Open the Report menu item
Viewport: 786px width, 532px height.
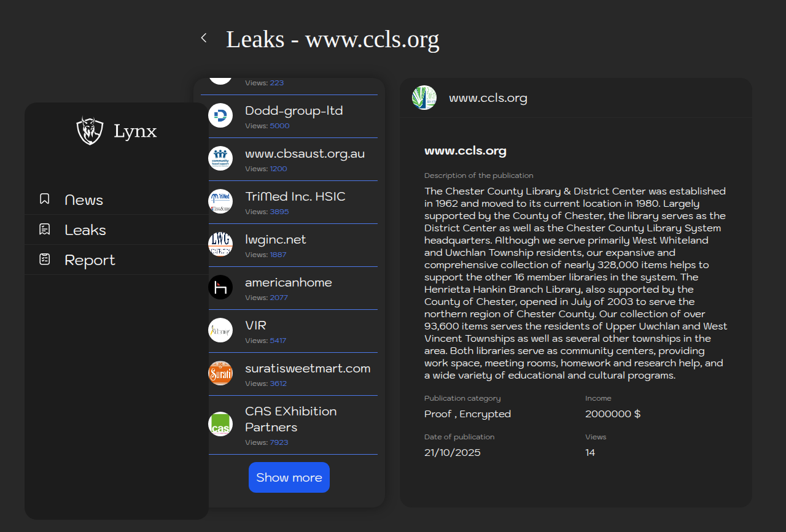click(90, 260)
